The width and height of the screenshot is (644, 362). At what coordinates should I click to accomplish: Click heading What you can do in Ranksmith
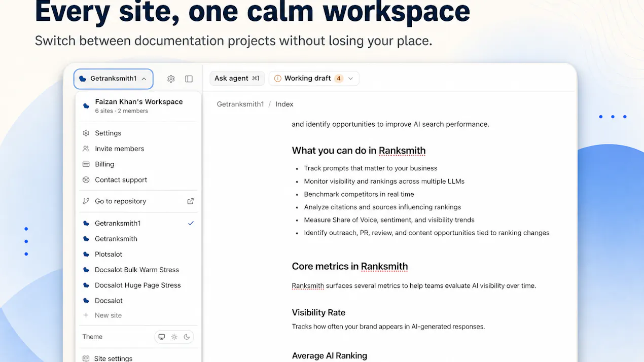(359, 151)
